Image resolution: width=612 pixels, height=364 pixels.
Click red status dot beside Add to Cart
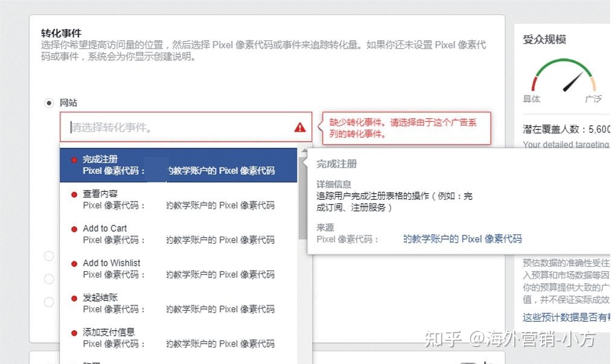[x=74, y=229]
